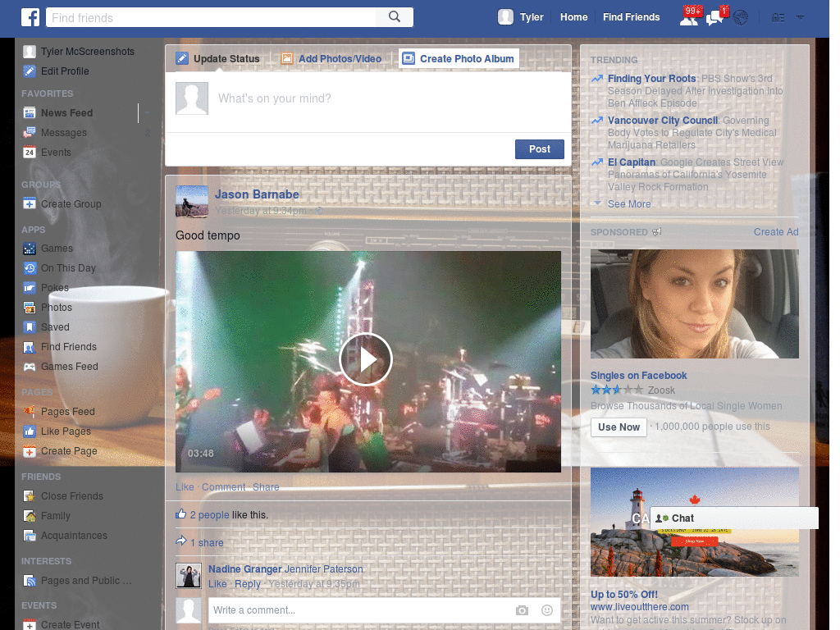Open Photos in the sidebar
Viewport: 840px width, 630px height.
(48, 308)
